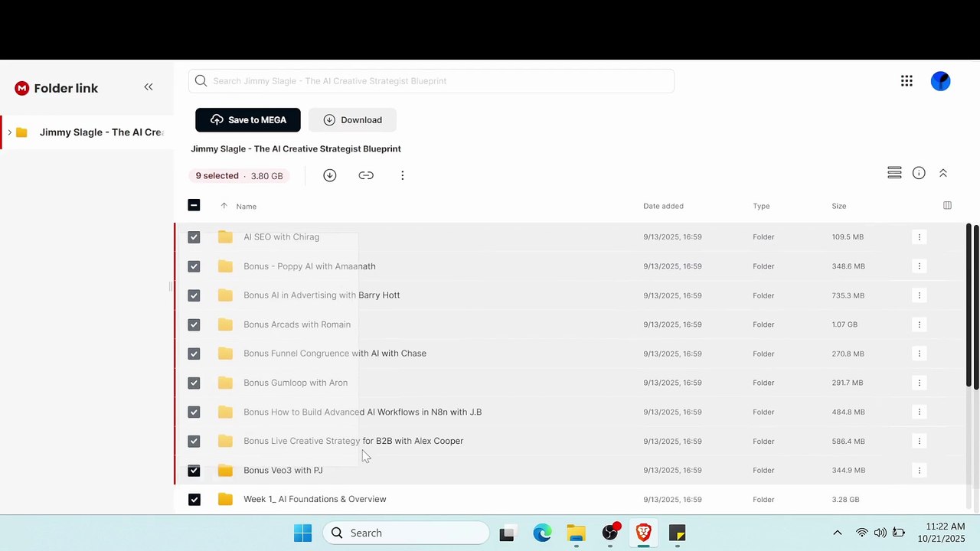Click the Save to MEGA button

click(248, 119)
